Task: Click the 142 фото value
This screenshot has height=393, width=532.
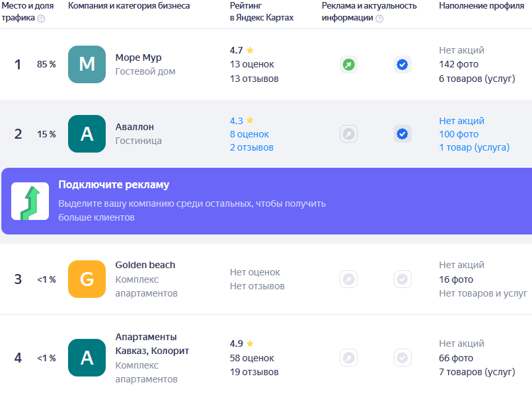Action: pos(459,65)
